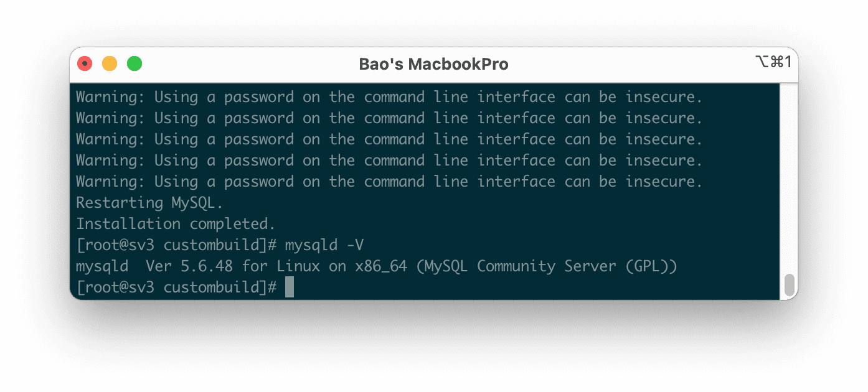The height and width of the screenshot is (392, 868).
Task: Click the Restarting MySQL. output line
Action: click(x=149, y=203)
